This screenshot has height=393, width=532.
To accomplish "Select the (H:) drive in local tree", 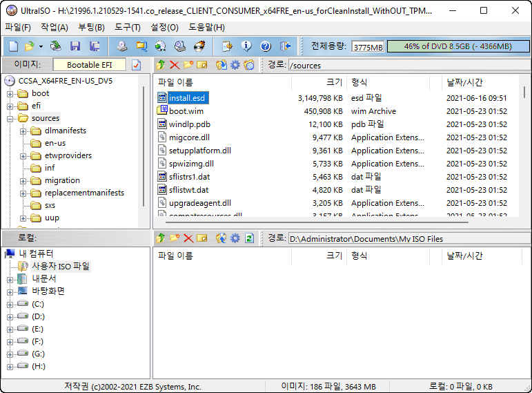I will coord(39,366).
